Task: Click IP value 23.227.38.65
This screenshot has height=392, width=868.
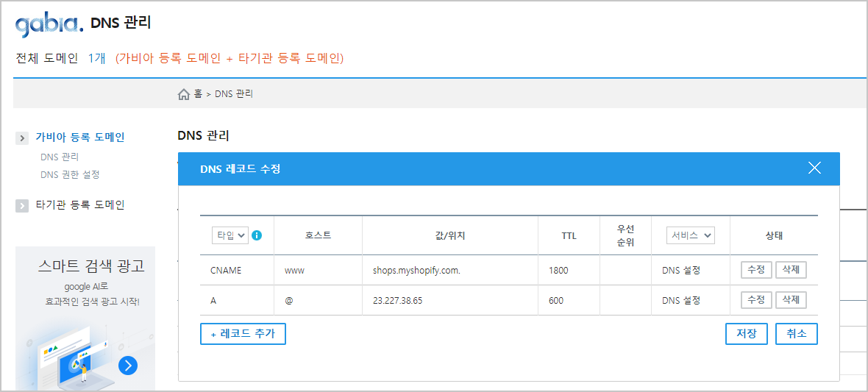Action: pyautogui.click(x=398, y=301)
